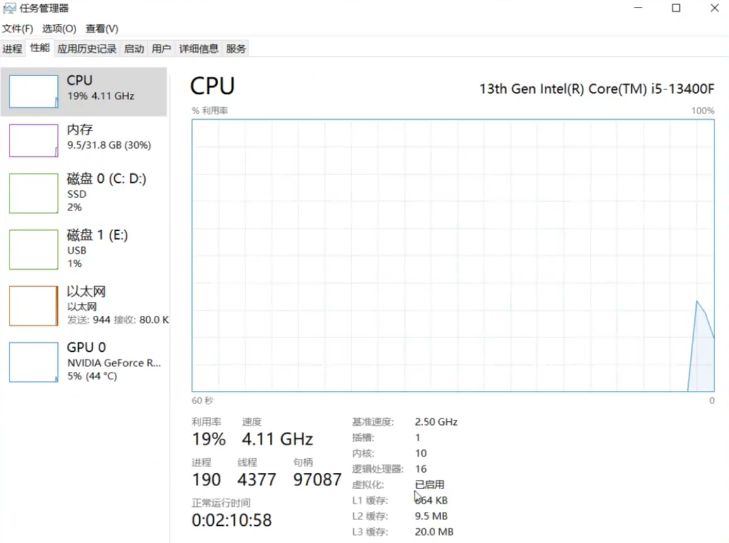
Task: Switch to the 进程 tab
Action: pos(12,48)
